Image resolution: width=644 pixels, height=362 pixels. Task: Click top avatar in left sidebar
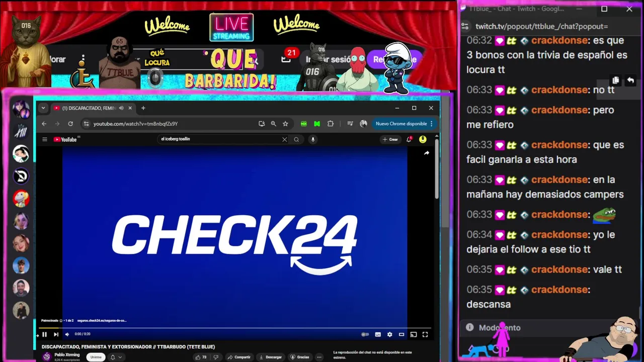coord(21,109)
